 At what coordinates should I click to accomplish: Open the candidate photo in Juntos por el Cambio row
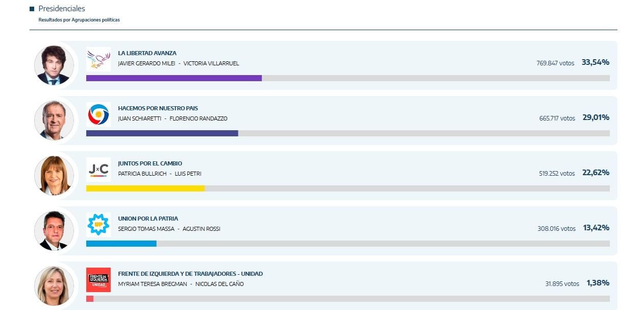(54, 175)
